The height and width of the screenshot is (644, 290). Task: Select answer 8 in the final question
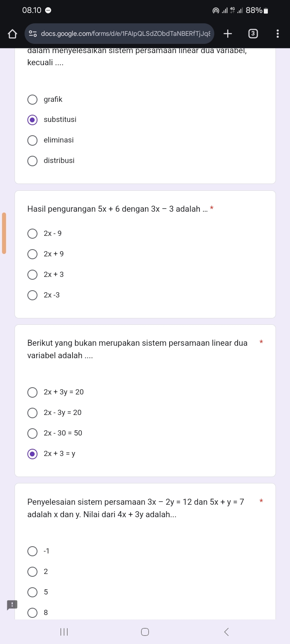point(32,612)
